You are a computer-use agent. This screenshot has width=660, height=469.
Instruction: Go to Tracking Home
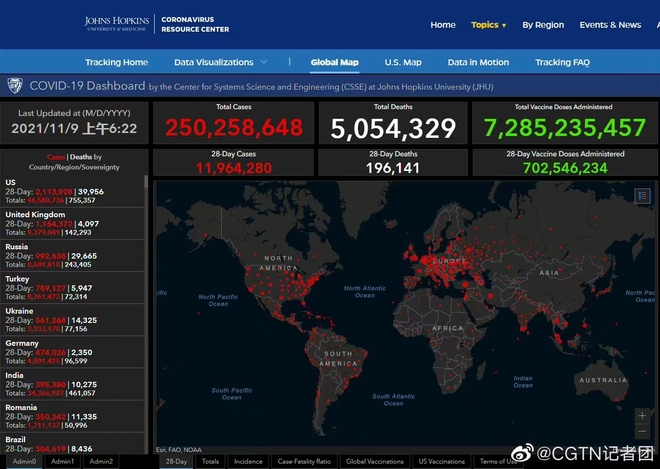point(117,62)
